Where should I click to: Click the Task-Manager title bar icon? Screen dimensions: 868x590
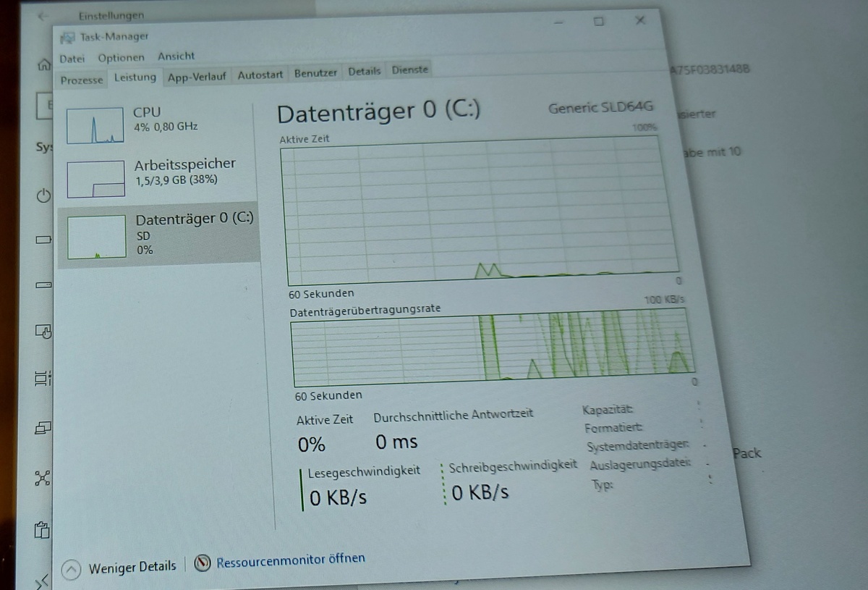67,38
